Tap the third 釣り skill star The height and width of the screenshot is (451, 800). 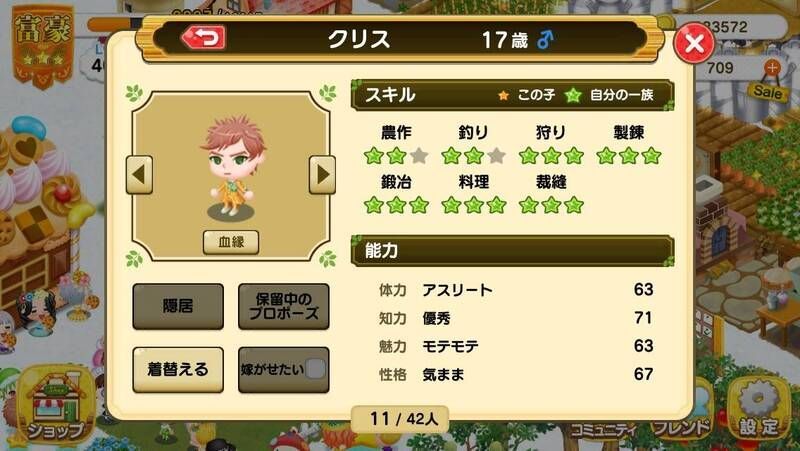[496, 156]
